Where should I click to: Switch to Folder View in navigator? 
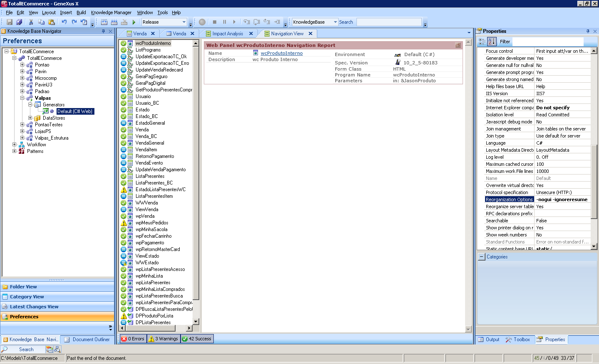(x=57, y=287)
